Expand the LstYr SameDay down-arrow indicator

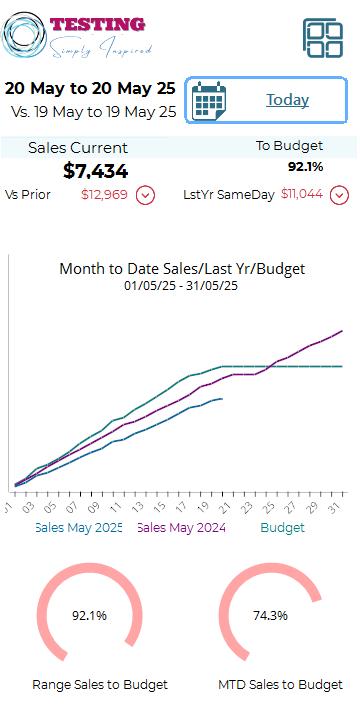coord(339,196)
